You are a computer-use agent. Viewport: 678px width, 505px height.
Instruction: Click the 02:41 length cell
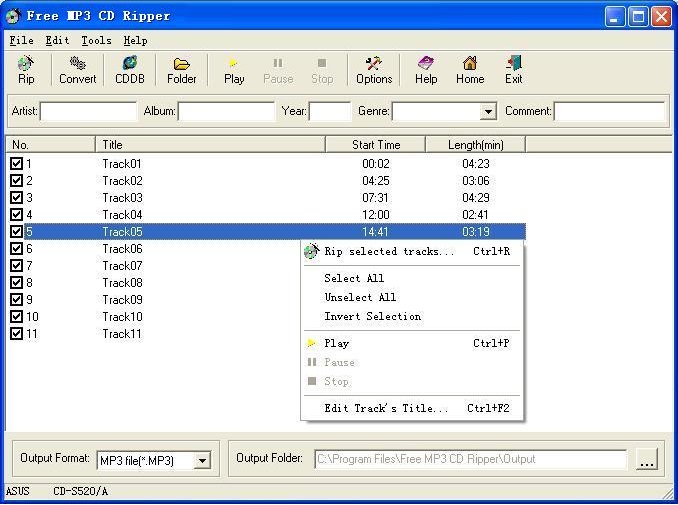(x=475, y=215)
